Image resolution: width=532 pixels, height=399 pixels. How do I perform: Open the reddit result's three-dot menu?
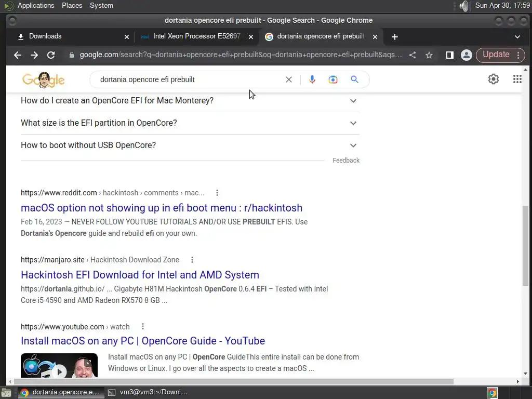(x=217, y=193)
